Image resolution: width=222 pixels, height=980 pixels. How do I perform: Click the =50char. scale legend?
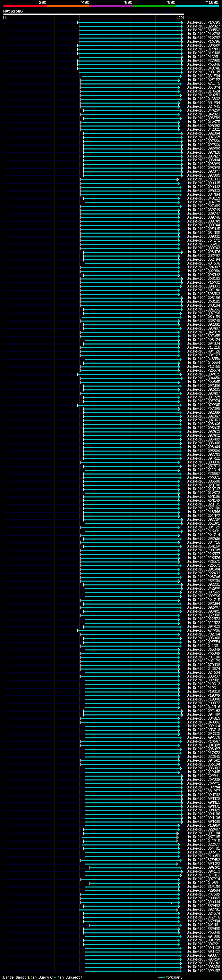coord(170,977)
